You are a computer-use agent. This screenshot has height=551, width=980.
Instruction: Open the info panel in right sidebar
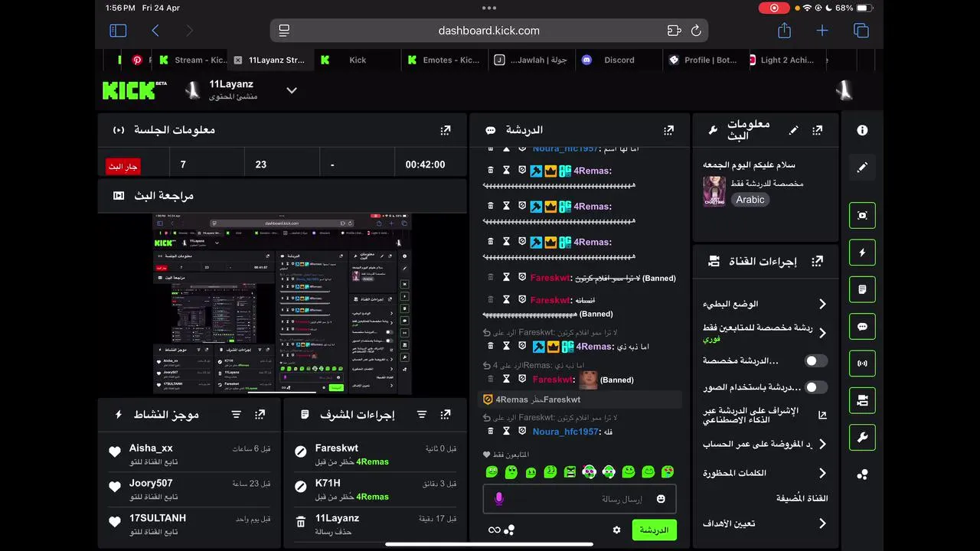coord(862,130)
